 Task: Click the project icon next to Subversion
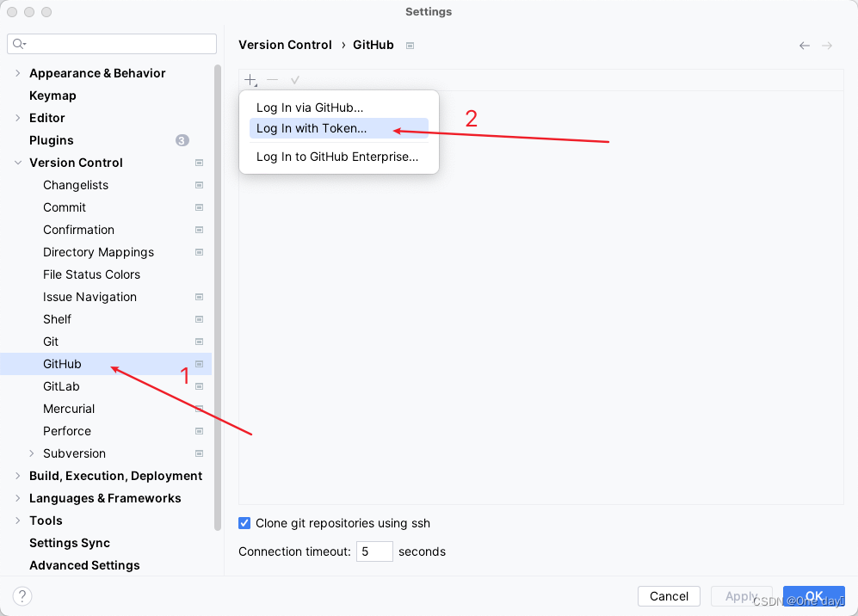pos(199,454)
